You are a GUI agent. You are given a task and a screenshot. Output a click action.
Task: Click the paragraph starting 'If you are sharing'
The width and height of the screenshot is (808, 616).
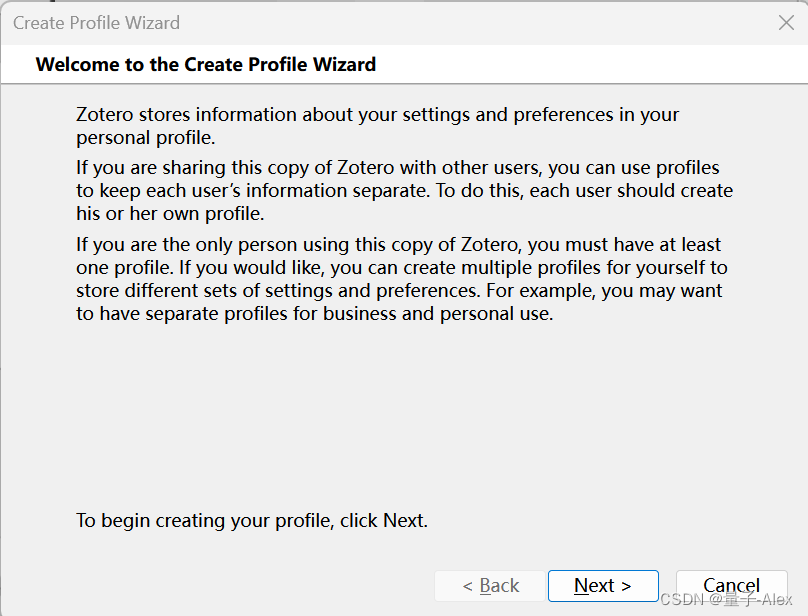tap(405, 191)
